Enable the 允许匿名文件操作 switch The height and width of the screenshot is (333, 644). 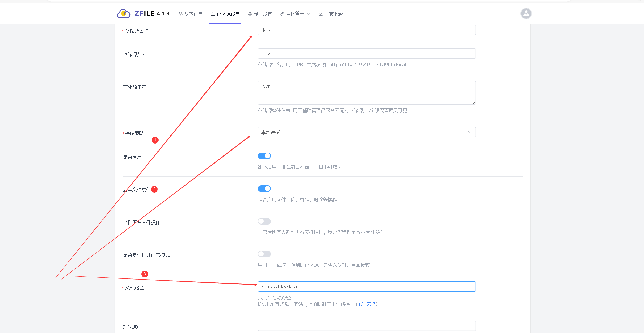tap(264, 221)
